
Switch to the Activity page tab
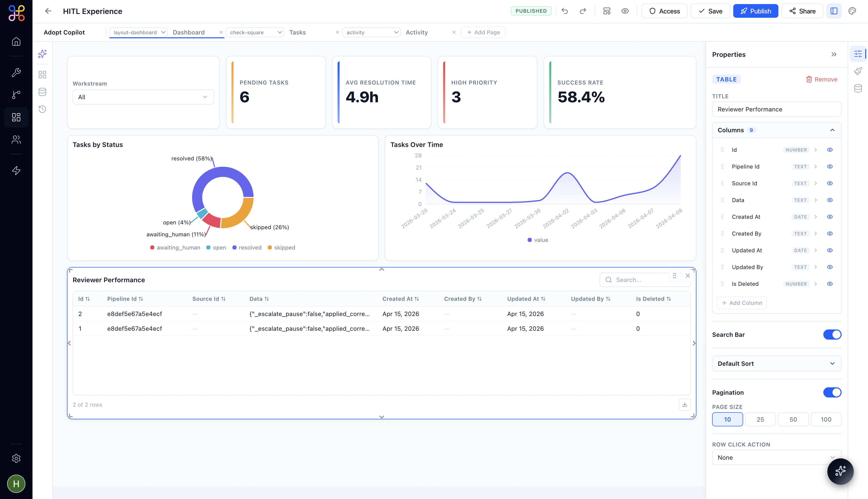[417, 32]
